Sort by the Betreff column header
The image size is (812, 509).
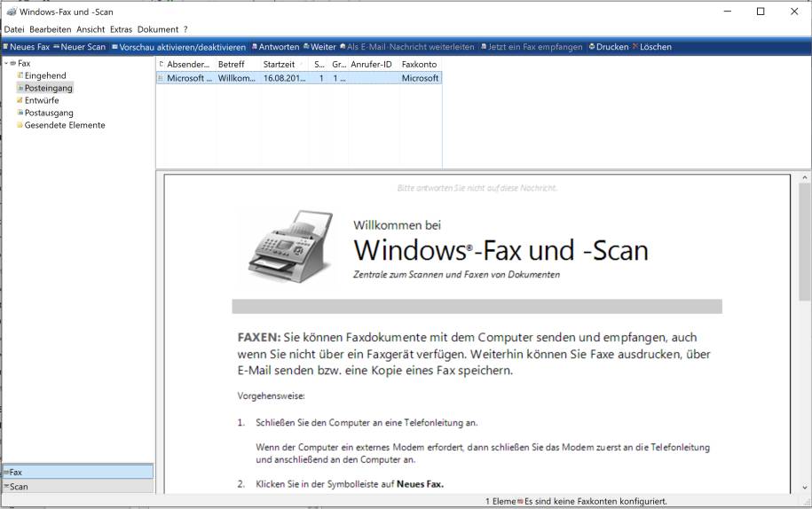click(237, 64)
